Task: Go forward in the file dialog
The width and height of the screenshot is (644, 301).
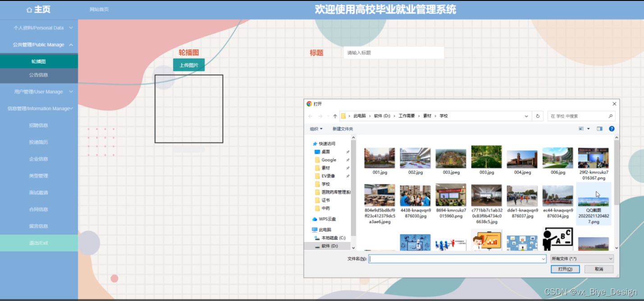Action: click(320, 116)
